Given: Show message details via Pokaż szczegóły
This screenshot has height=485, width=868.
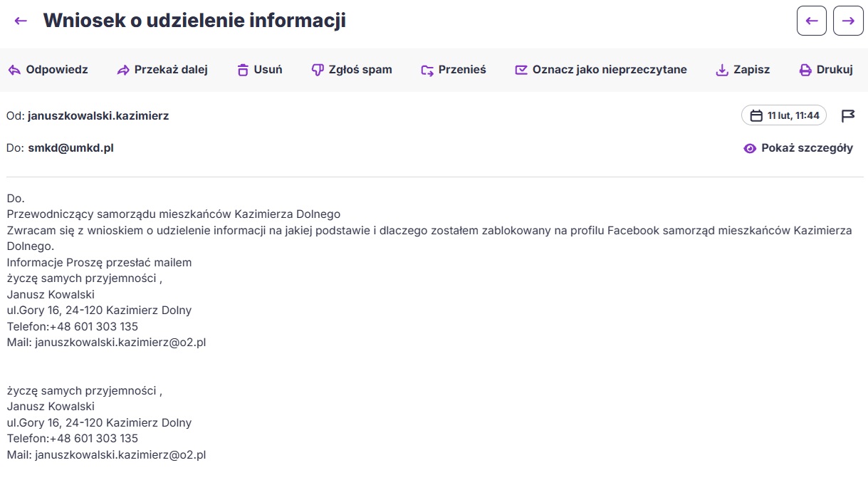Looking at the screenshot, I should (x=798, y=148).
